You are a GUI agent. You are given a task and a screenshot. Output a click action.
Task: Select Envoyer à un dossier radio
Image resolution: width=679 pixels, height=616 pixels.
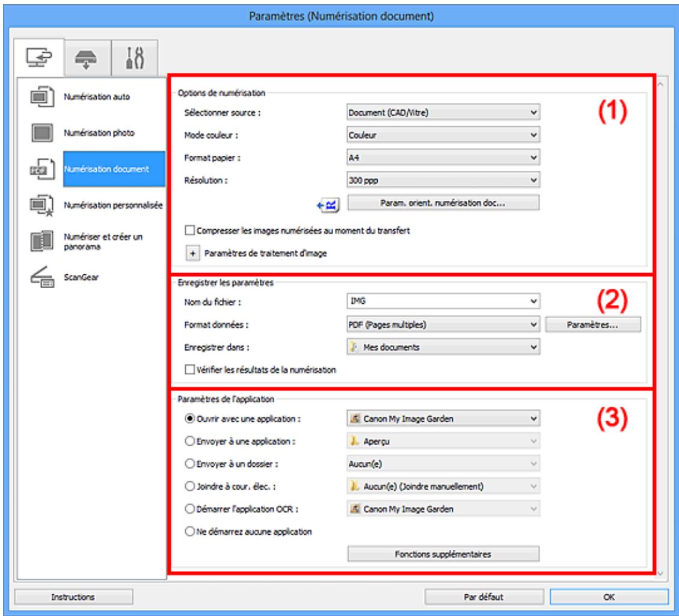189,464
